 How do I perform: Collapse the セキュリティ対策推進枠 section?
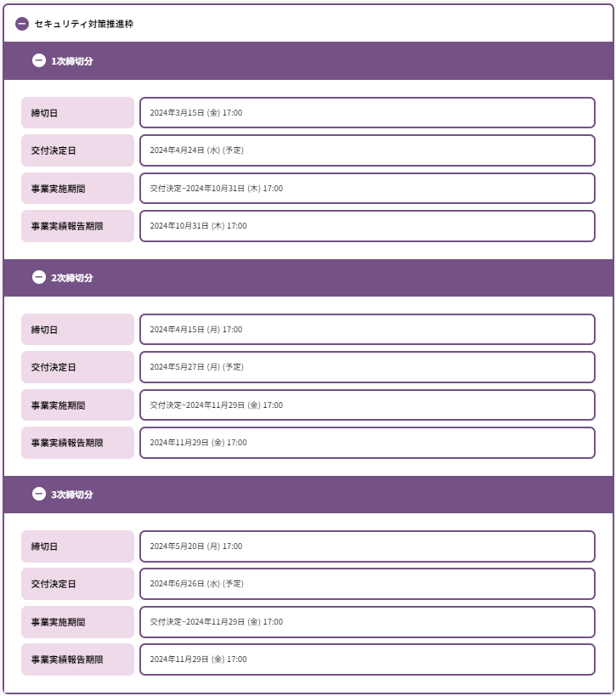[22, 24]
